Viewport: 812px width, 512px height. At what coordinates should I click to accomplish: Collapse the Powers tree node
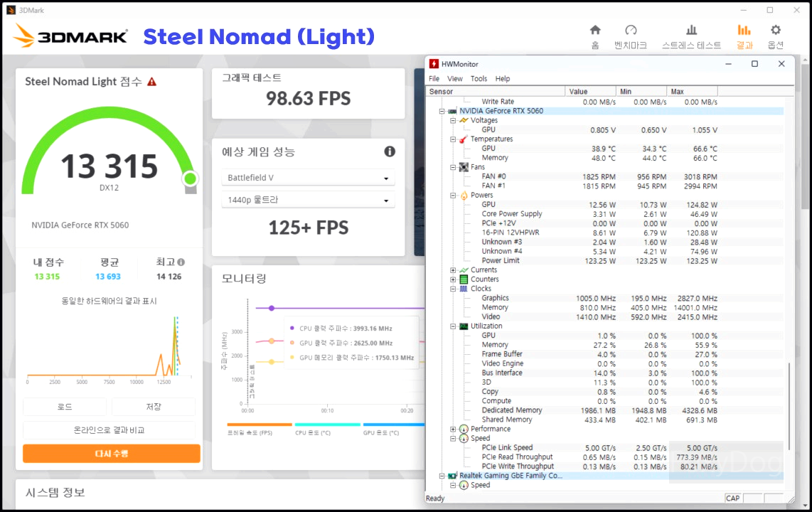[x=453, y=195]
